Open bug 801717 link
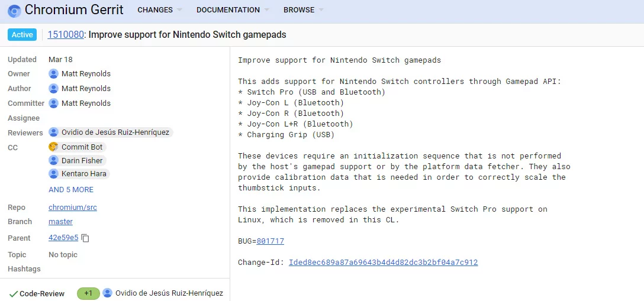The height and width of the screenshot is (301, 644). click(271, 241)
